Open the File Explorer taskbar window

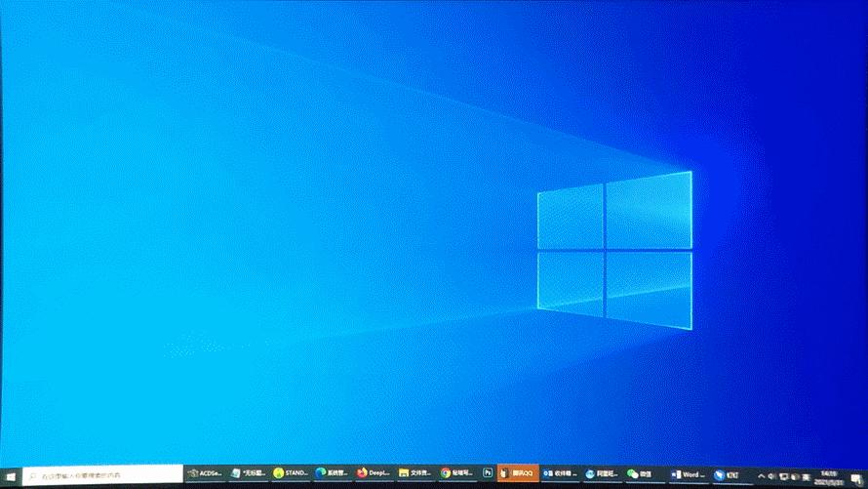pos(415,473)
